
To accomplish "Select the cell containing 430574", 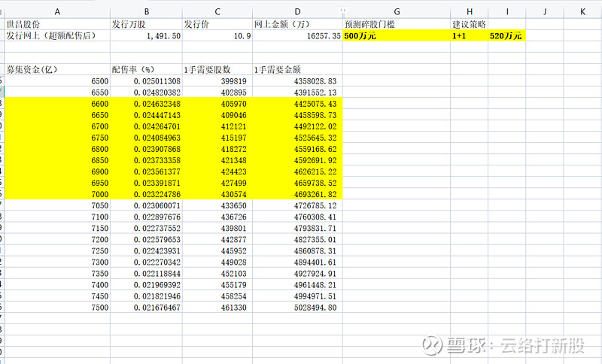I will [217, 194].
